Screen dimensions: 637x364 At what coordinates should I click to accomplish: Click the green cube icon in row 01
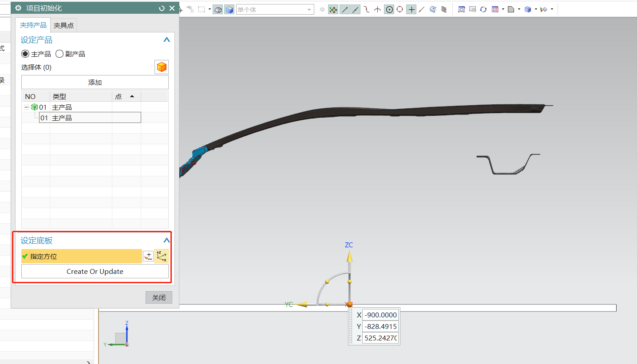point(34,107)
